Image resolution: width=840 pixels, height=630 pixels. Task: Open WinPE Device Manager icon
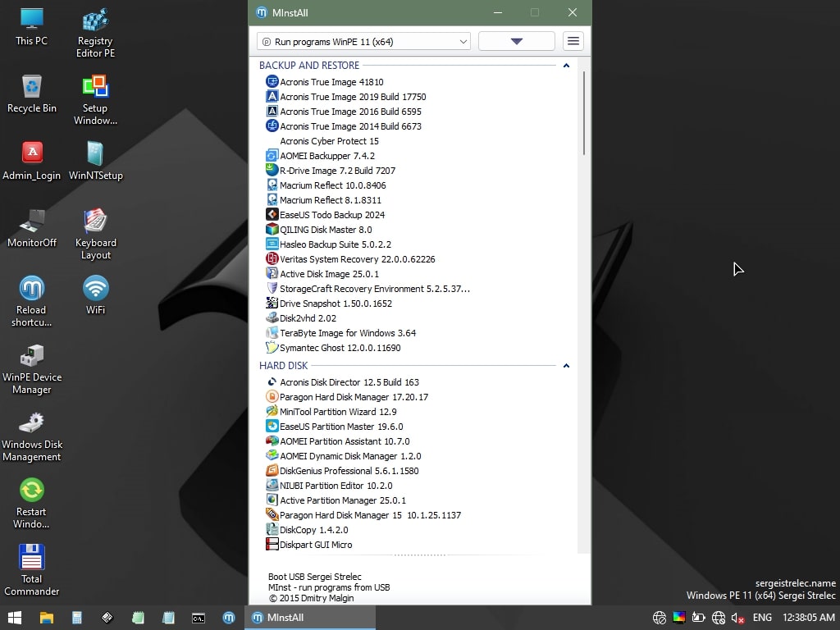tap(32, 368)
